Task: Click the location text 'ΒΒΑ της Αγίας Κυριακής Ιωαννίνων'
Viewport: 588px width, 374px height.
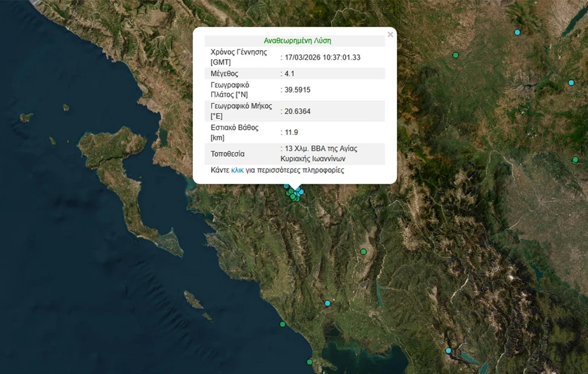Action: pos(319,154)
